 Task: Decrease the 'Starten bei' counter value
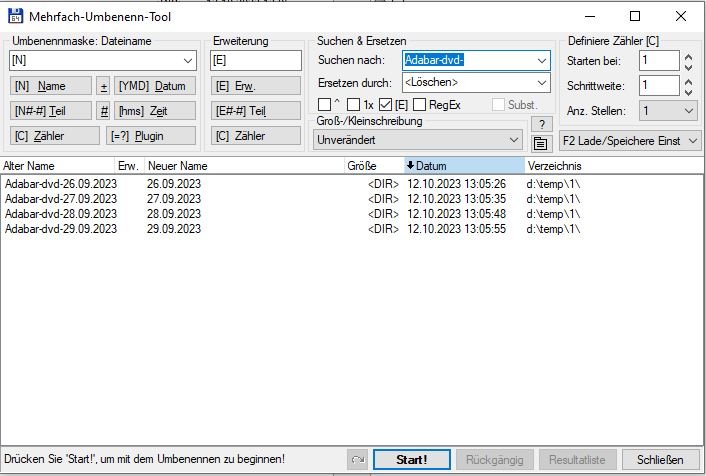pos(688,67)
